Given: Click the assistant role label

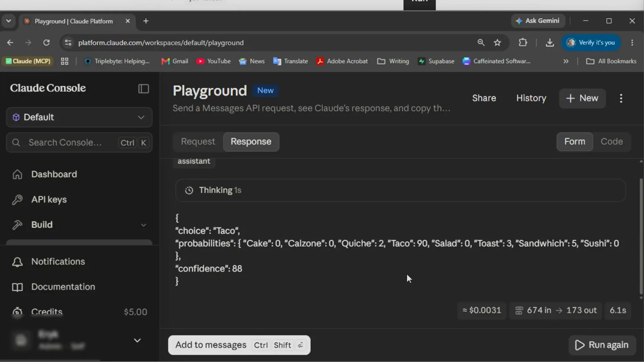Looking at the screenshot, I should click(194, 161).
